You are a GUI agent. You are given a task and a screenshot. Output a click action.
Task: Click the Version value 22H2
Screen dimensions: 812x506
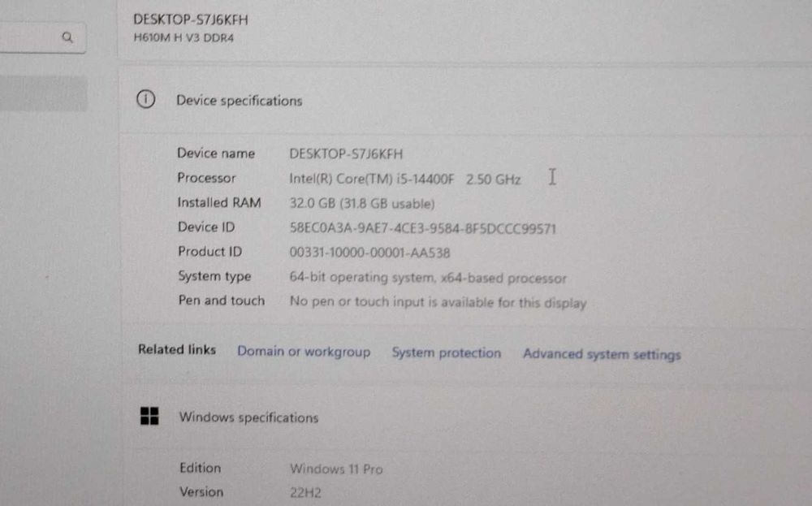305,492
